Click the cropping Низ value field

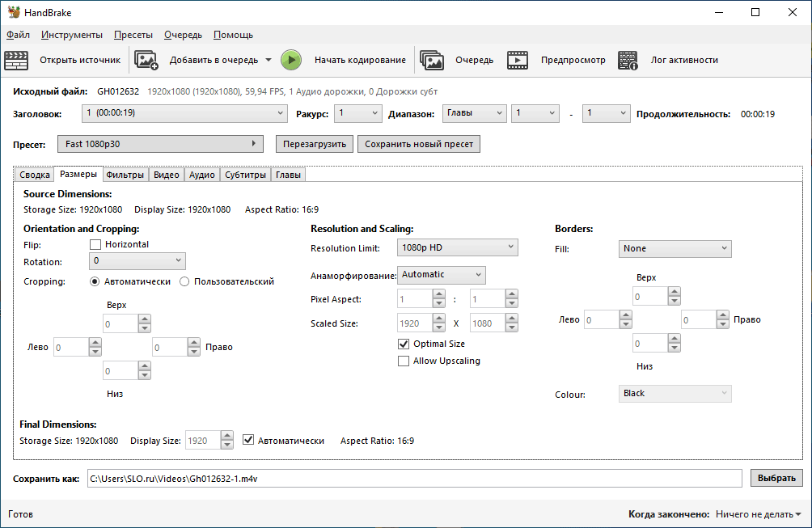tap(121, 370)
